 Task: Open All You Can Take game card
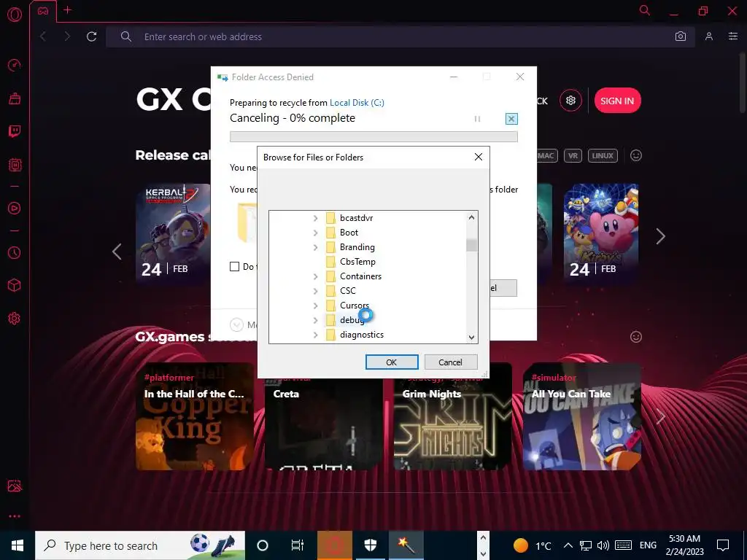(582, 416)
